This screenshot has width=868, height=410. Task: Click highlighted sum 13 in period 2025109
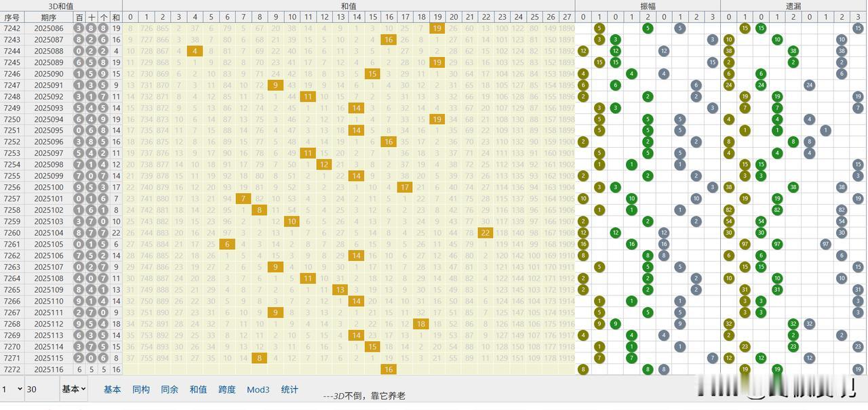[x=340, y=289]
